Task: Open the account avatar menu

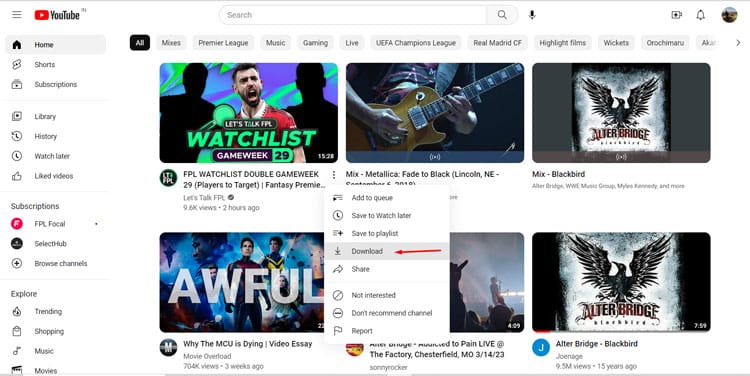Action: coord(729,15)
